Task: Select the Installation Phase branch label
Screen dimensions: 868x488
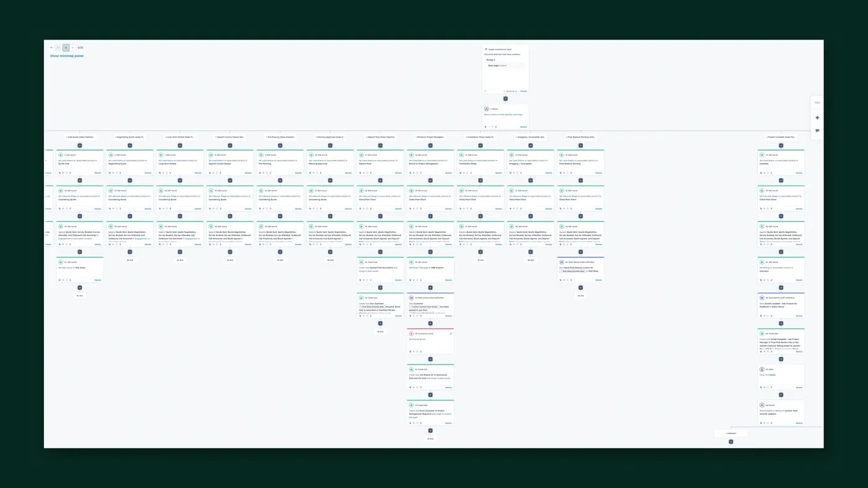Action: (480, 137)
